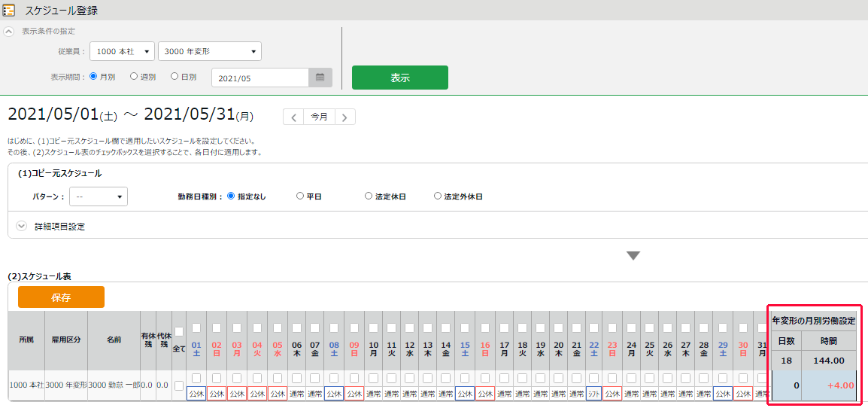Collapse the display conditions section chevron
The image size is (868, 408).
point(9,32)
